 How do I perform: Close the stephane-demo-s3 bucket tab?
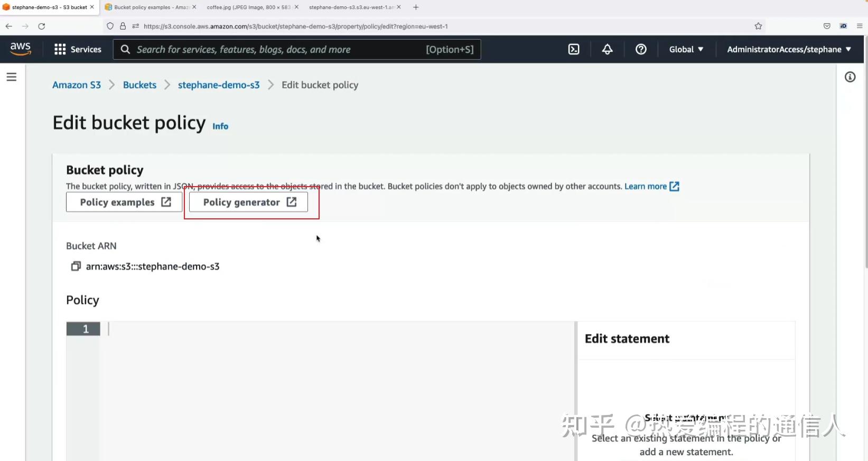92,7
